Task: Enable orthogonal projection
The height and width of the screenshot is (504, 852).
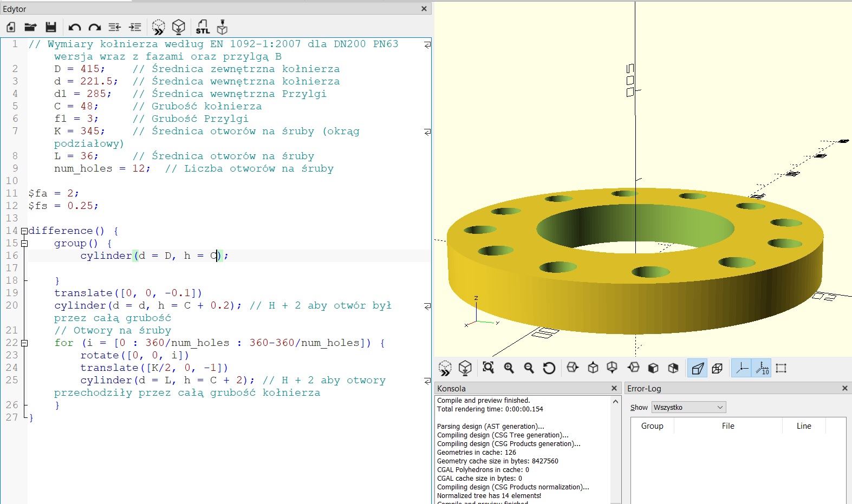Action: pos(717,368)
